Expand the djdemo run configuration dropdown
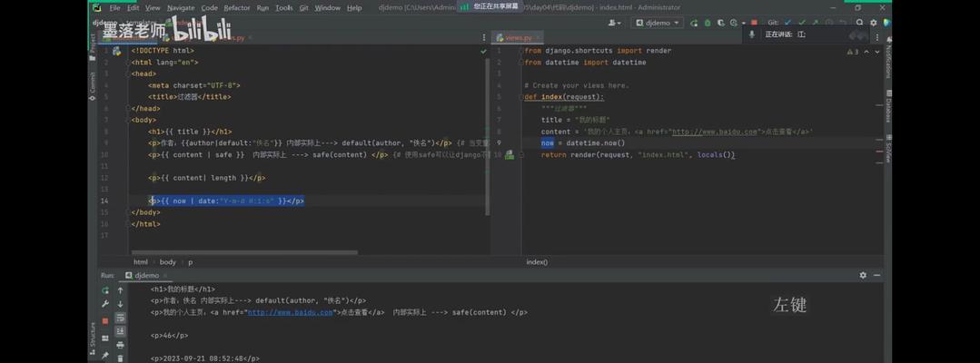Image resolution: width=980 pixels, height=363 pixels. click(x=657, y=23)
